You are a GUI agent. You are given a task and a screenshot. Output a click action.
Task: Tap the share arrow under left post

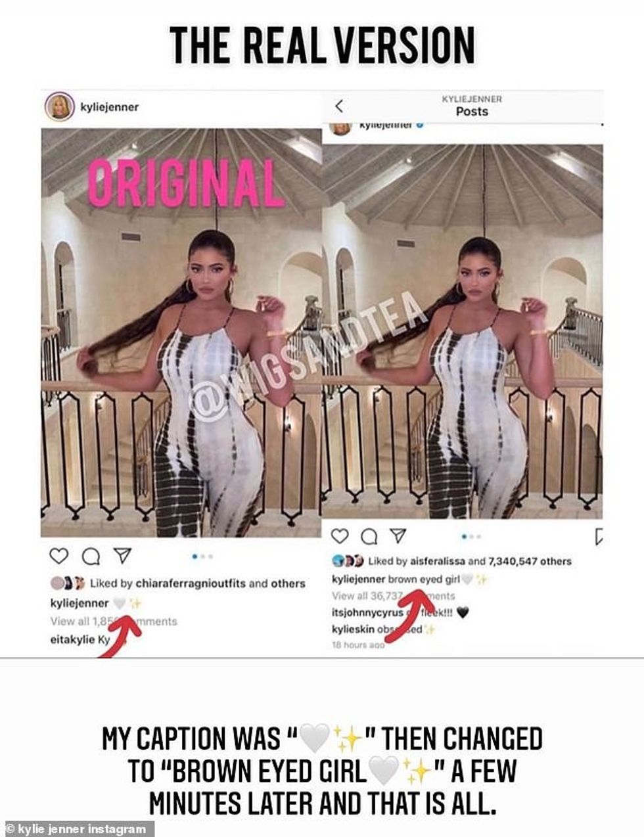122,555
